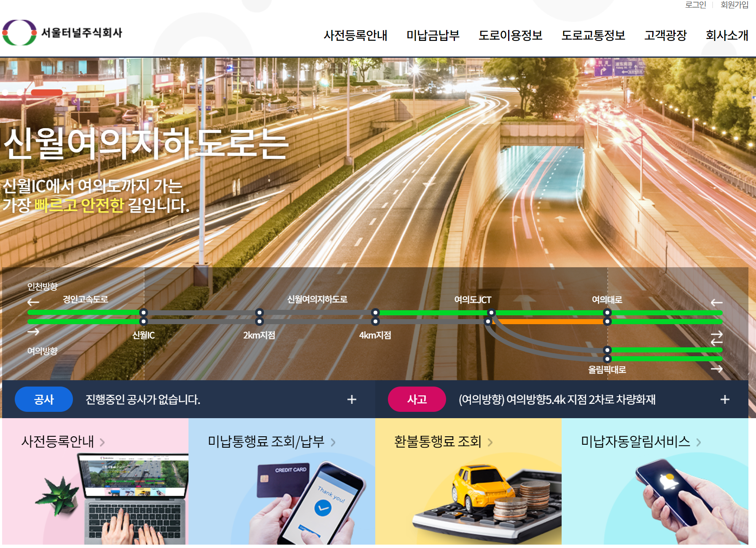Click the 인천방향 left arrow icon
This screenshot has width=756, height=548.
point(33,302)
